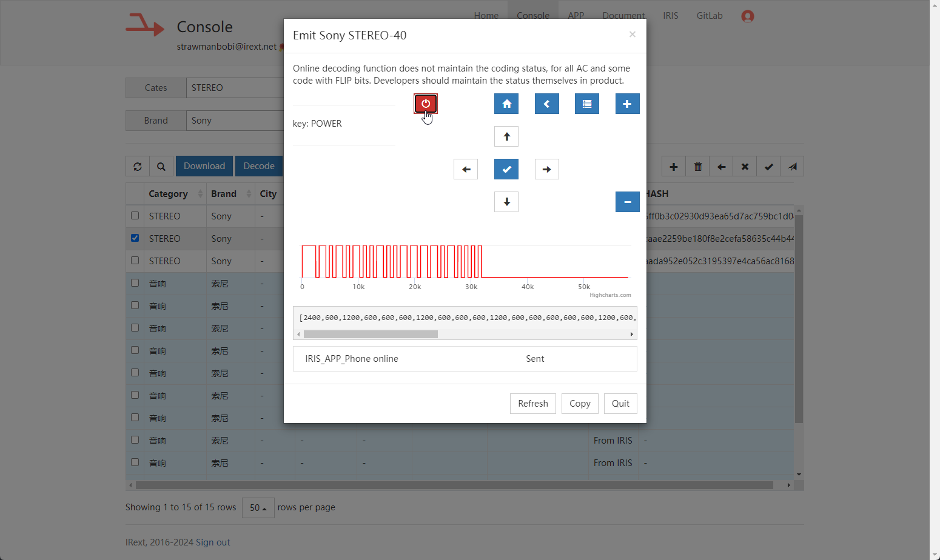Click the up arrow remote key

point(506,136)
